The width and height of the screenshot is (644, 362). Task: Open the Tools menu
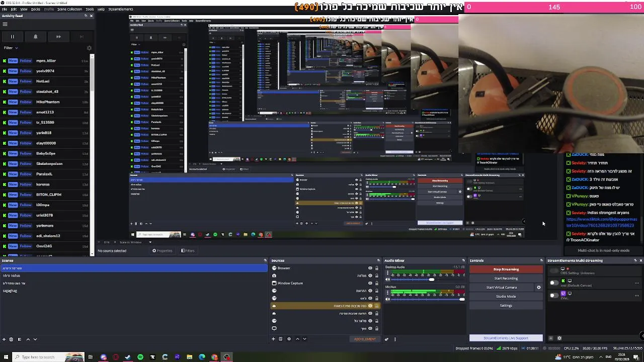90,9
